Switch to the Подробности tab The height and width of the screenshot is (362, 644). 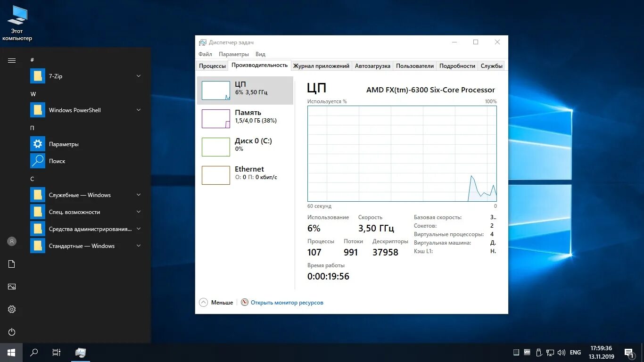(x=457, y=66)
